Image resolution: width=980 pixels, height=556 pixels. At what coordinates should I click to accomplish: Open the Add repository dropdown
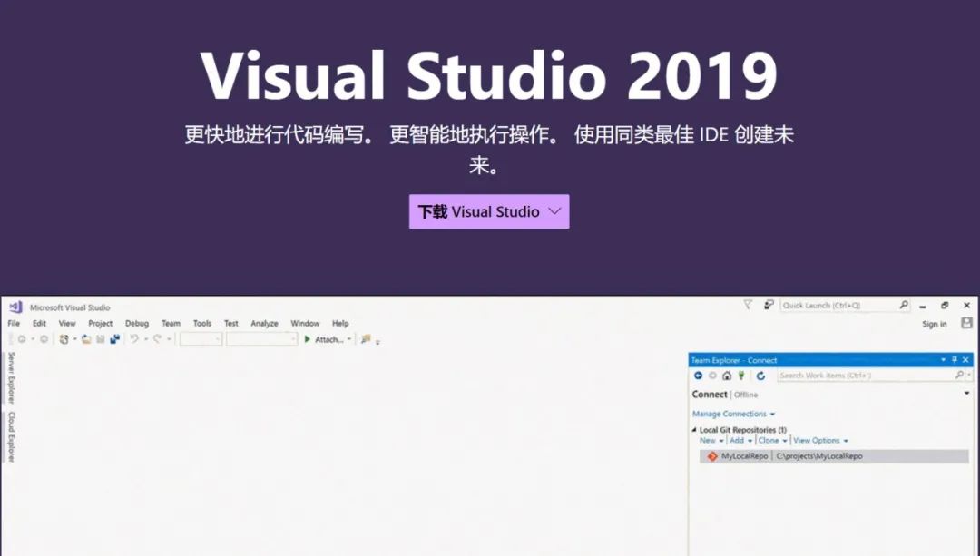point(750,441)
